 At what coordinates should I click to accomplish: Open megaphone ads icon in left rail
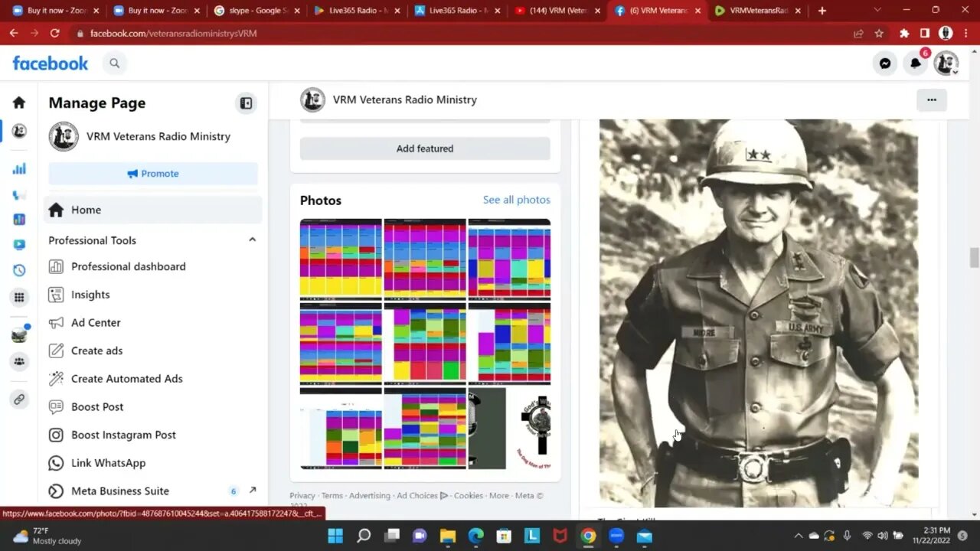point(19,194)
